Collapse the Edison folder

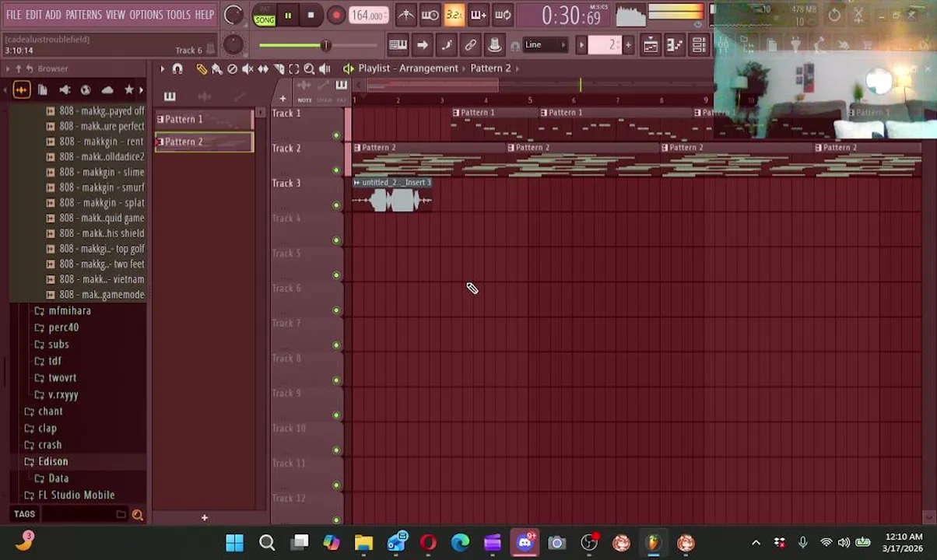(53, 462)
